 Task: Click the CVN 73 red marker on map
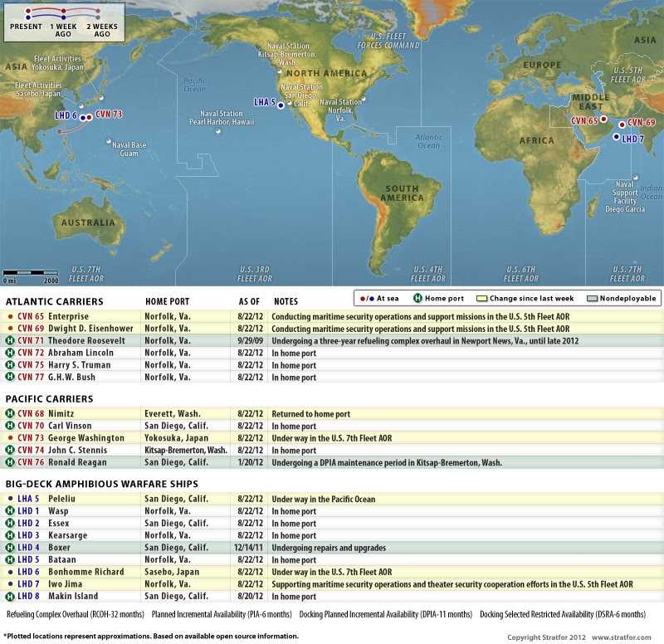[x=89, y=117]
